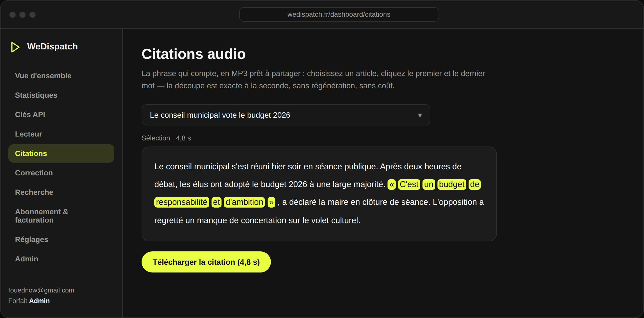
Task: Click the address bar wedispatch.fr/dashboard/citations
Action: point(339,14)
